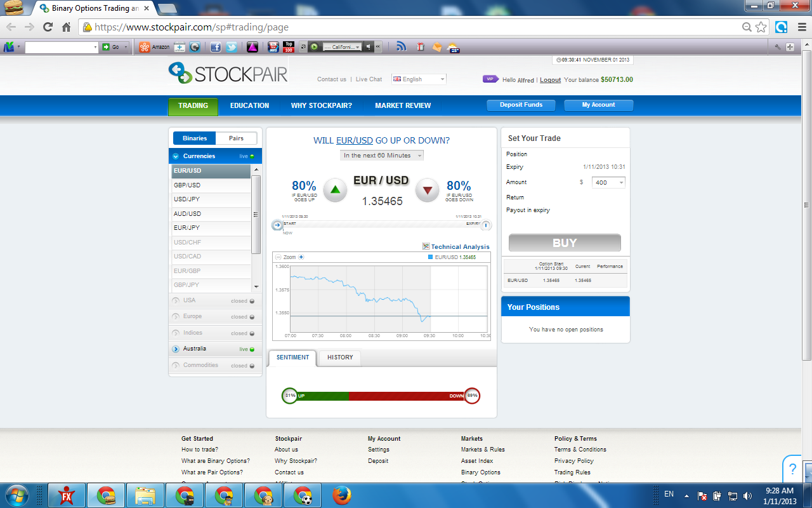812x508 pixels.
Task: Mute the toolbar radio speaker icon
Action: [369, 47]
